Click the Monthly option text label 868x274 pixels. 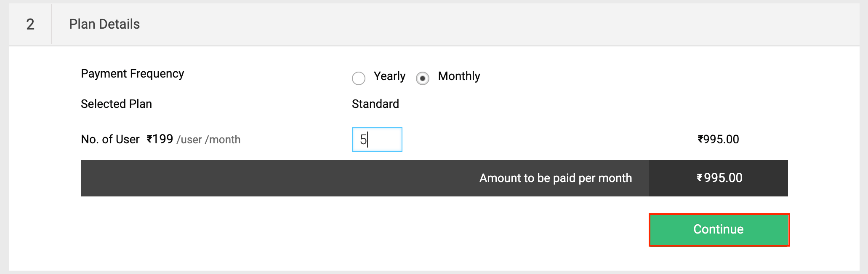point(459,77)
